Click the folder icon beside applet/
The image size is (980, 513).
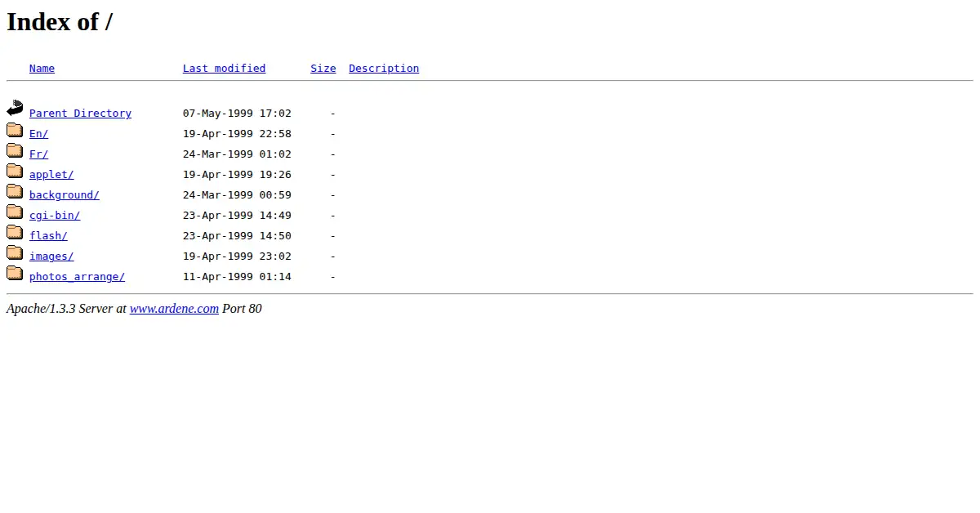point(15,171)
